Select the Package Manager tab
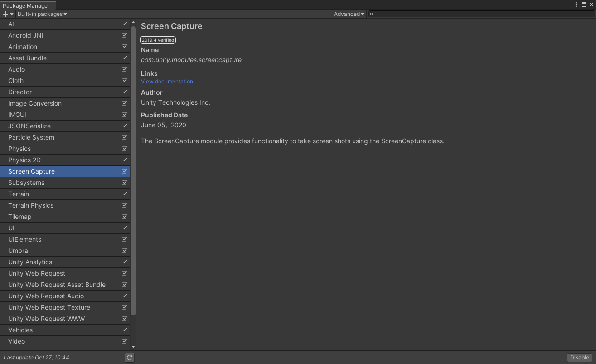The height and width of the screenshot is (364, 596). (x=27, y=6)
